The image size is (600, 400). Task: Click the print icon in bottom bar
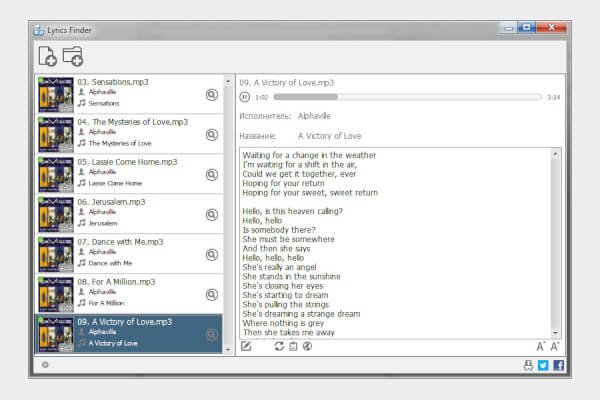click(x=528, y=365)
